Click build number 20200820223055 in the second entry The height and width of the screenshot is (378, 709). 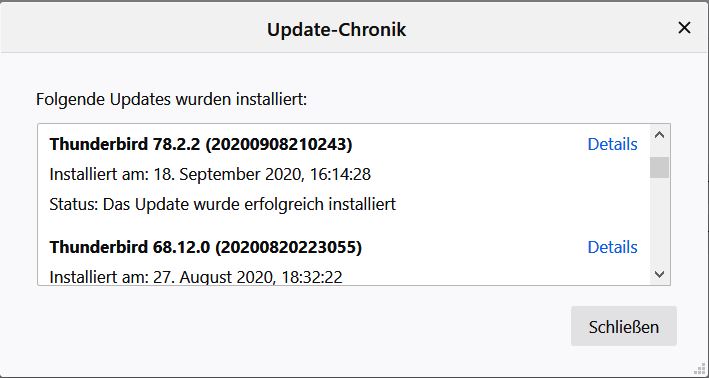click(x=288, y=247)
